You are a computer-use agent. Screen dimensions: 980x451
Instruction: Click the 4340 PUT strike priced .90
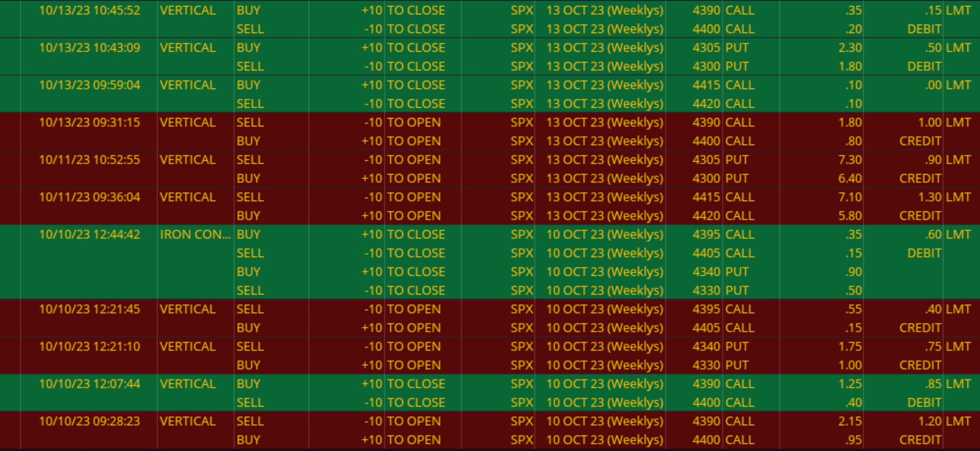[x=706, y=272]
